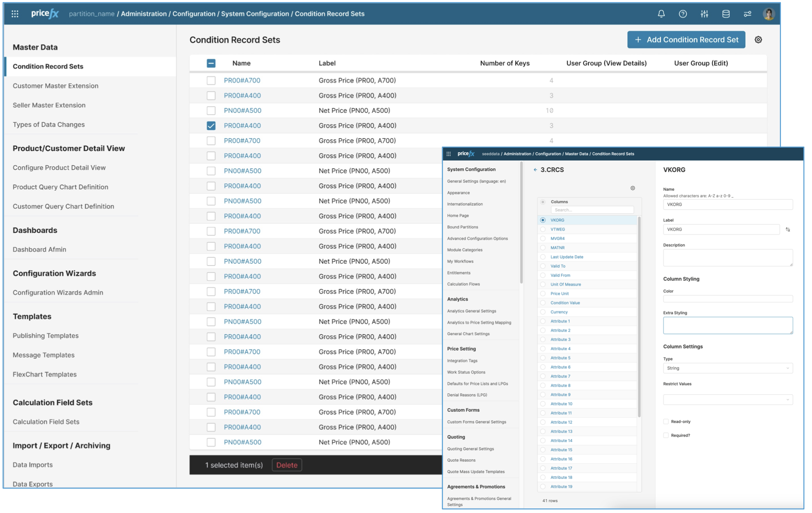Open the help question mark icon
Viewport: 812px width, 513px height.
pyautogui.click(x=682, y=14)
